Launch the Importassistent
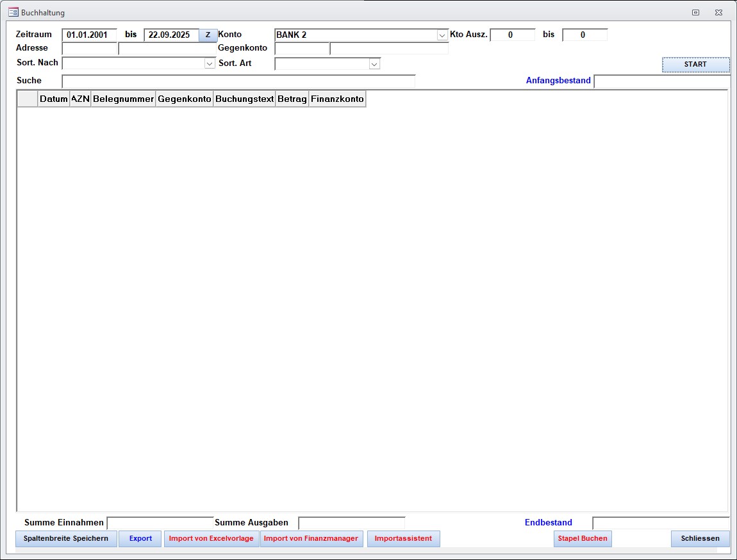Image resolution: width=737 pixels, height=560 pixels. [x=403, y=539]
